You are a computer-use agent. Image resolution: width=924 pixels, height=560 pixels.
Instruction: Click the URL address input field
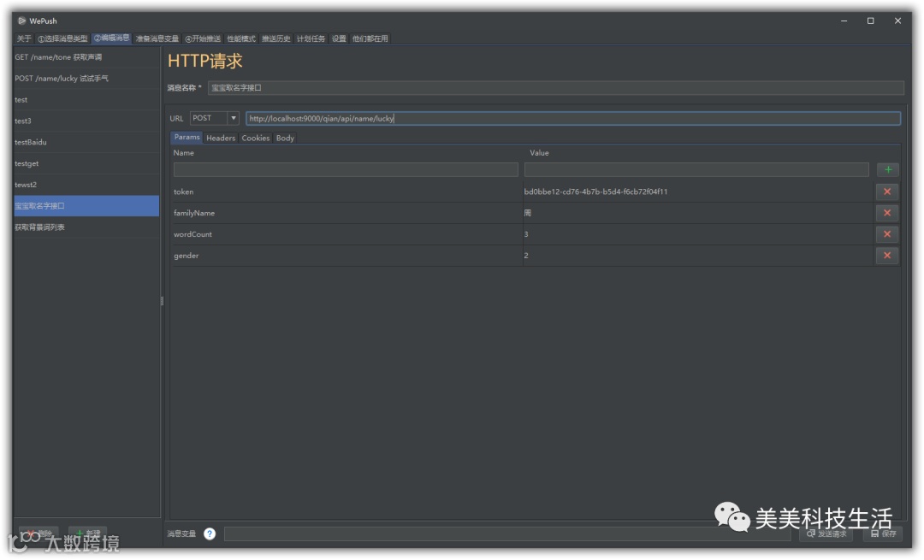pyautogui.click(x=572, y=118)
